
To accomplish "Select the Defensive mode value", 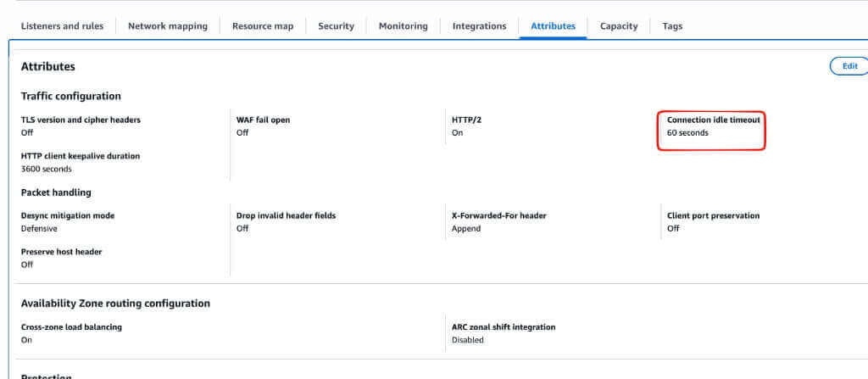I will pos(39,228).
